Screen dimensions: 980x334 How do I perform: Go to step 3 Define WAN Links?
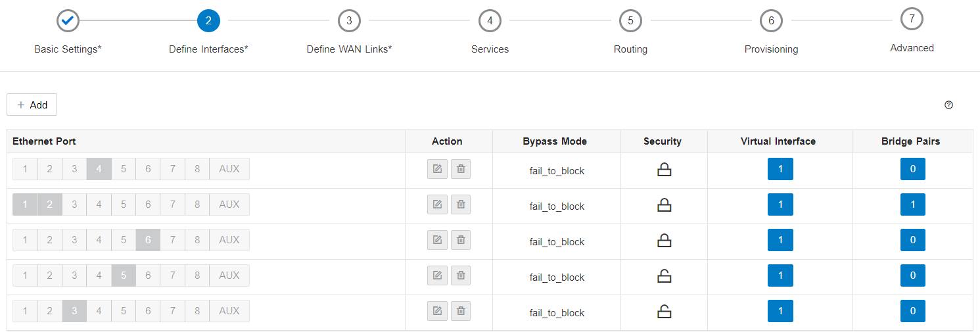pos(349,21)
